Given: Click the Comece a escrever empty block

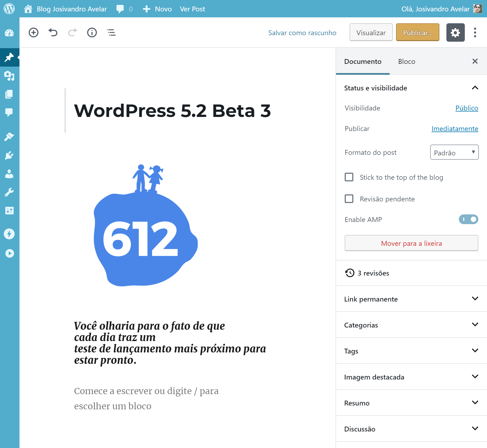Looking at the screenshot, I should pyautogui.click(x=146, y=398).
